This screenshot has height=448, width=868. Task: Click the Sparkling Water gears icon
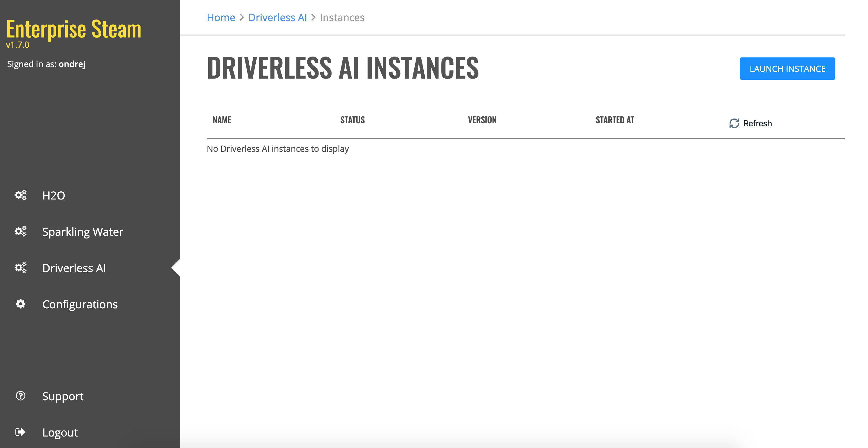21,232
